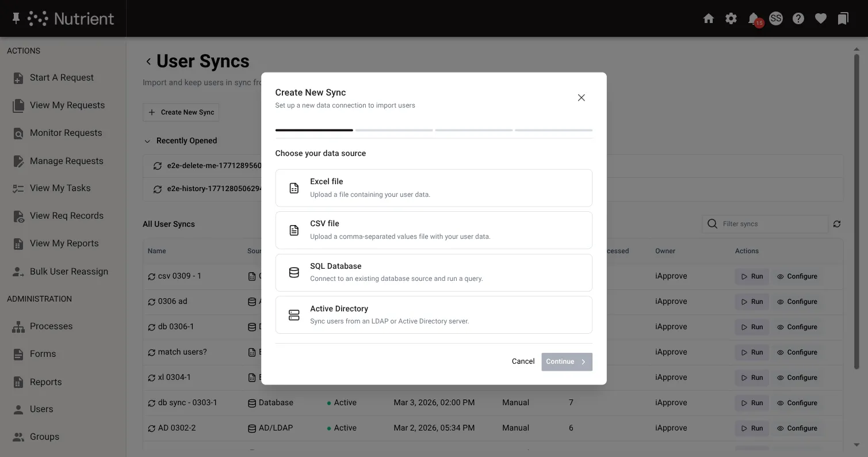Open Monitor Requests in sidebar
Viewport: 868px width, 457px height.
tap(63, 133)
